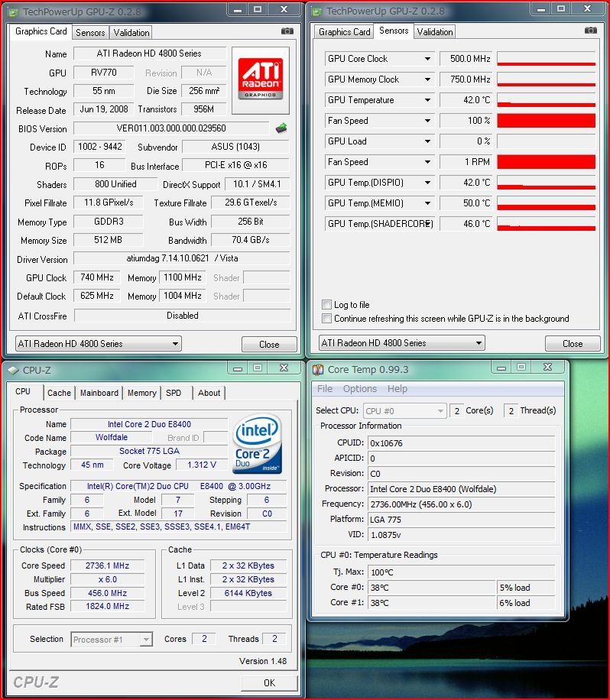Click GPU-Z title bar icon in Sensors window
This screenshot has width=610, height=700.
(x=317, y=11)
